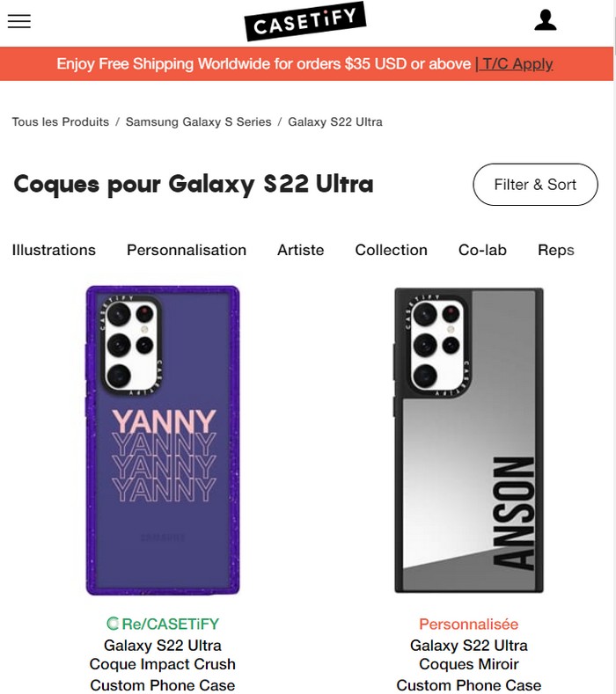Switch to the Co-lab tab
616x694 pixels.
[x=482, y=250]
